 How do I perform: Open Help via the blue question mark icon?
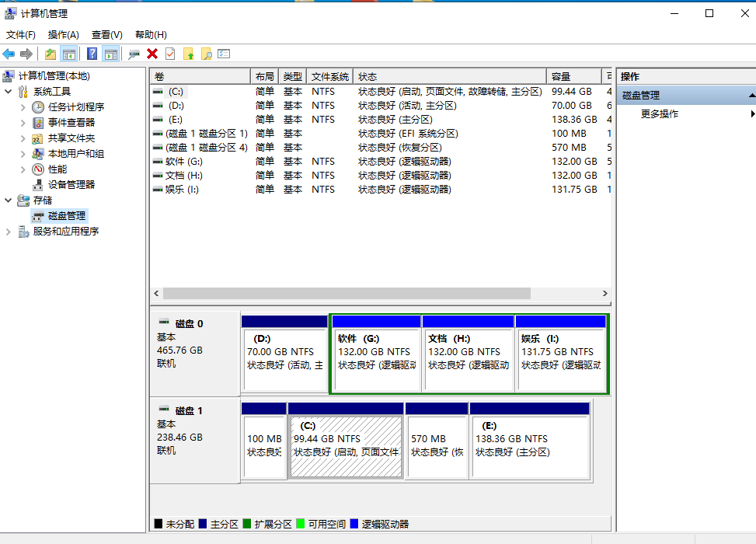pyautogui.click(x=92, y=54)
